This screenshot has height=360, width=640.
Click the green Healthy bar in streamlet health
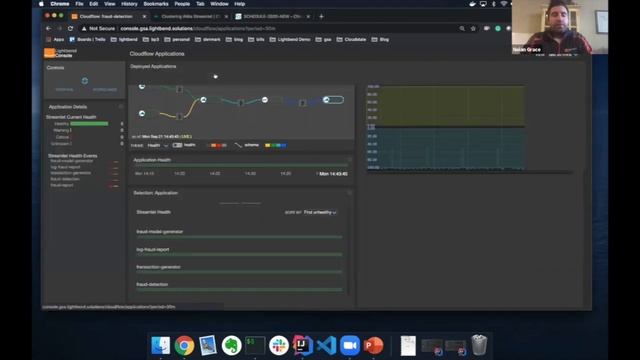tap(89, 123)
